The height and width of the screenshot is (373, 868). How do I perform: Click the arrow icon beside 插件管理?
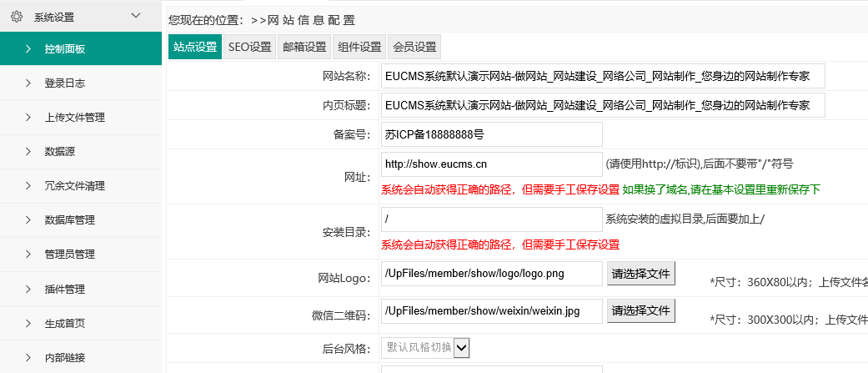click(x=28, y=290)
